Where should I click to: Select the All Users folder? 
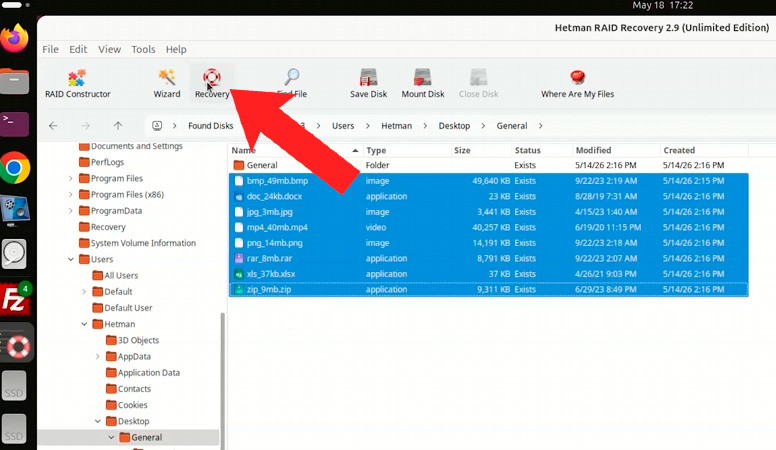(115, 276)
